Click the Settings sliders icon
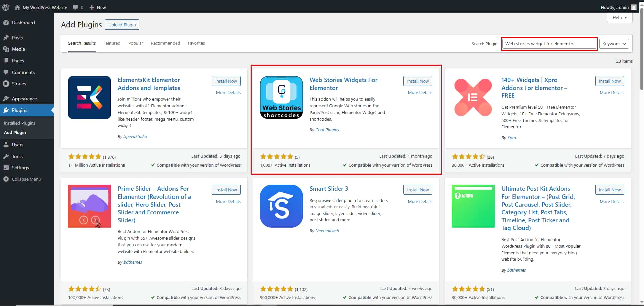The height and width of the screenshot is (306, 644). [x=6, y=168]
